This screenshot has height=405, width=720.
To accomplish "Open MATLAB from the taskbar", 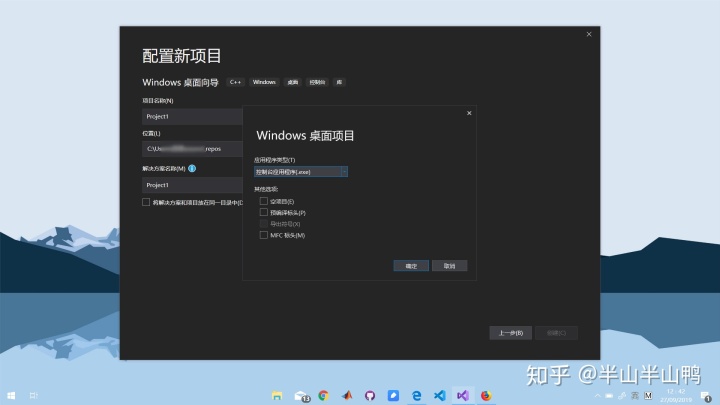I will point(347,395).
